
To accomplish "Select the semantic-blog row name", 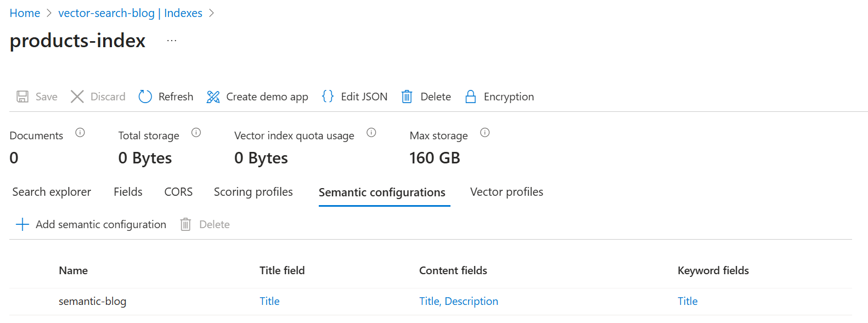I will (92, 301).
